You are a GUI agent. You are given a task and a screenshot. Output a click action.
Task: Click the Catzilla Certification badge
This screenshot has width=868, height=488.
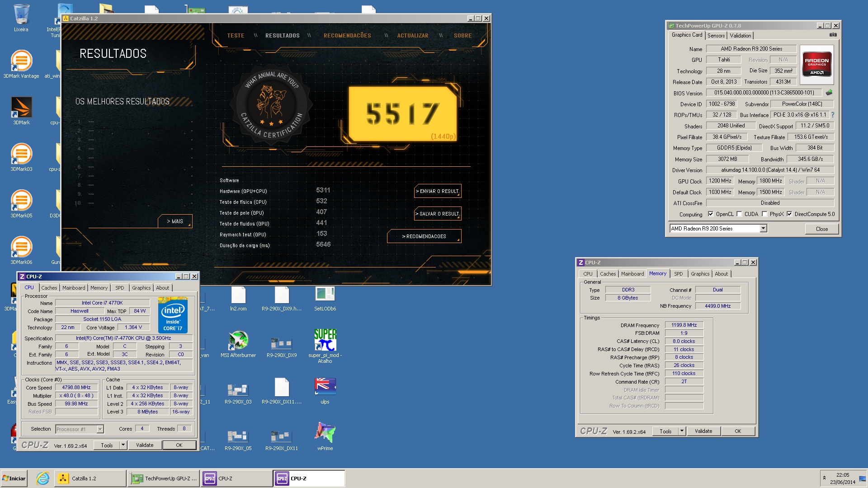click(x=272, y=105)
